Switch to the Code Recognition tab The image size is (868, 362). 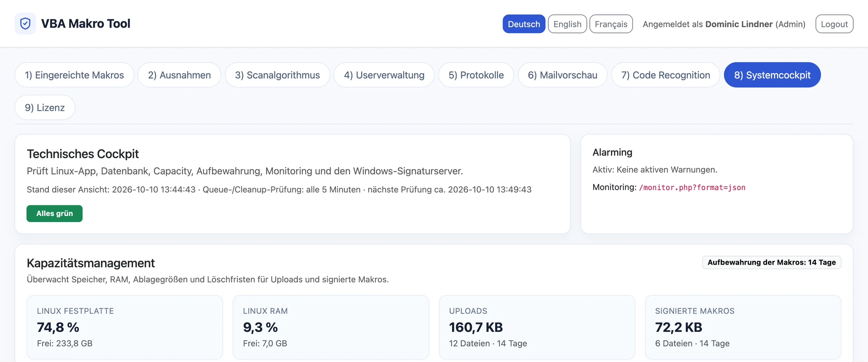(665, 75)
